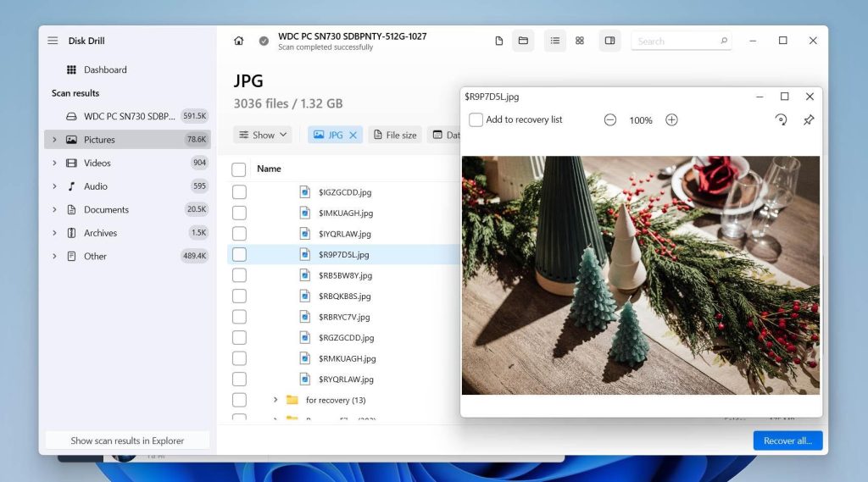The height and width of the screenshot is (482, 868).
Task: Check the box for $IMKUAGH.jpg
Action: click(x=239, y=213)
